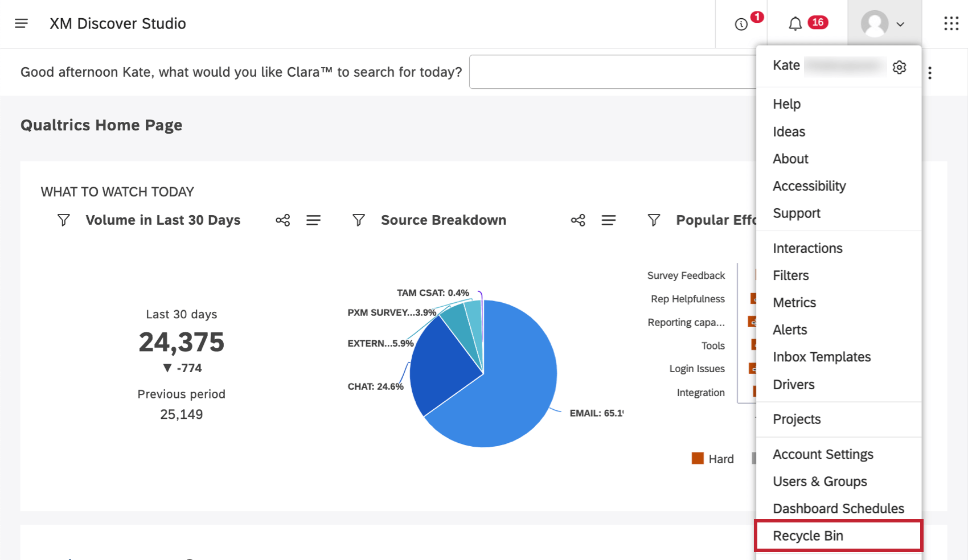This screenshot has height=560, width=968.
Task: Open the bell notifications icon
Action: [x=795, y=24]
